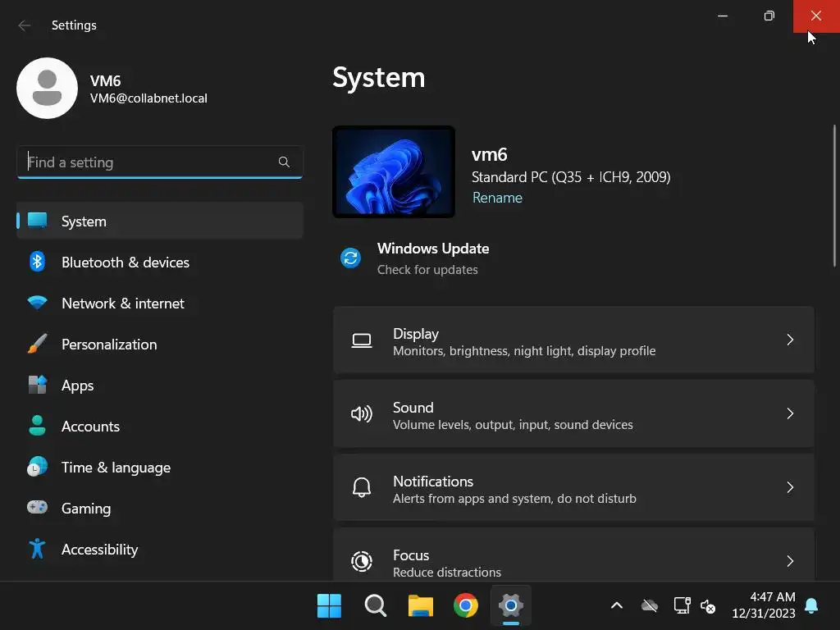Click the magnifier icon in search box

coord(284,162)
